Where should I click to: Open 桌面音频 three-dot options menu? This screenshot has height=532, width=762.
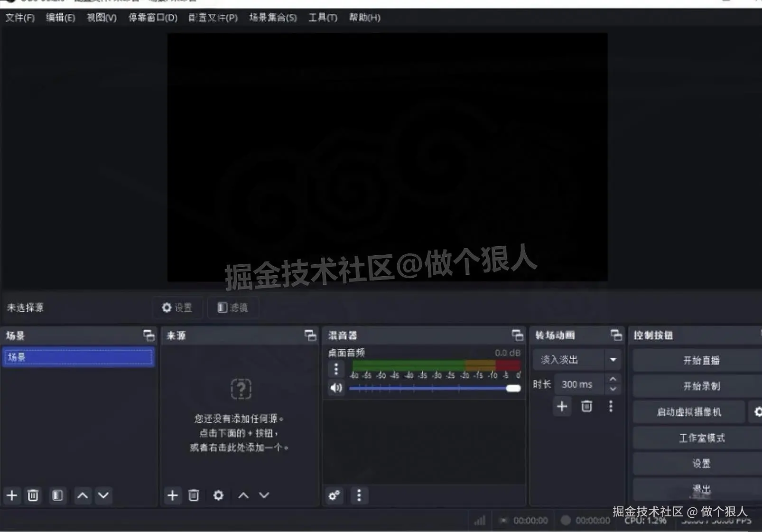[336, 369]
